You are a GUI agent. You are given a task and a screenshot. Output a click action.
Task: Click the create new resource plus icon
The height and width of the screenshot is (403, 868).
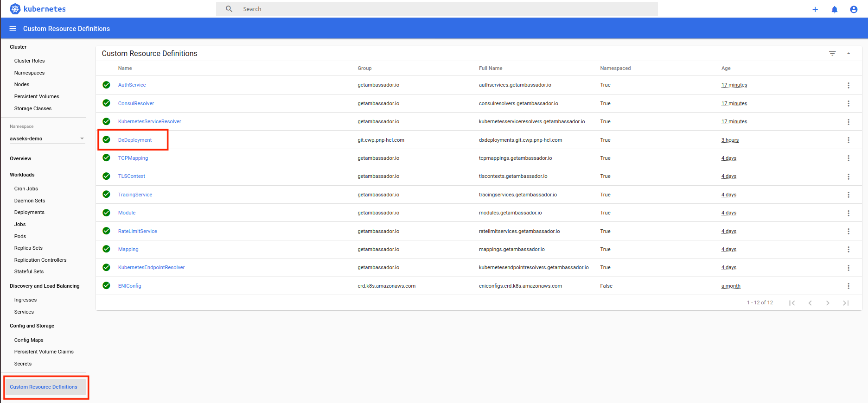pyautogui.click(x=815, y=9)
